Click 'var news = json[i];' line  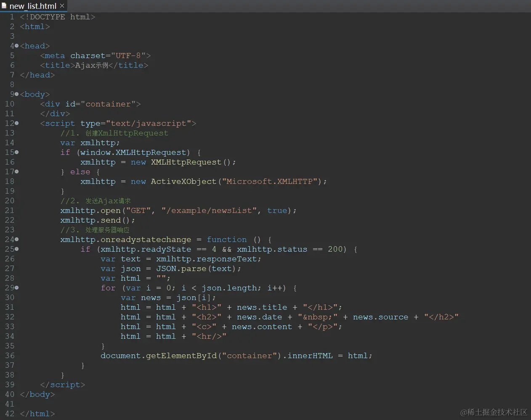(x=168, y=298)
